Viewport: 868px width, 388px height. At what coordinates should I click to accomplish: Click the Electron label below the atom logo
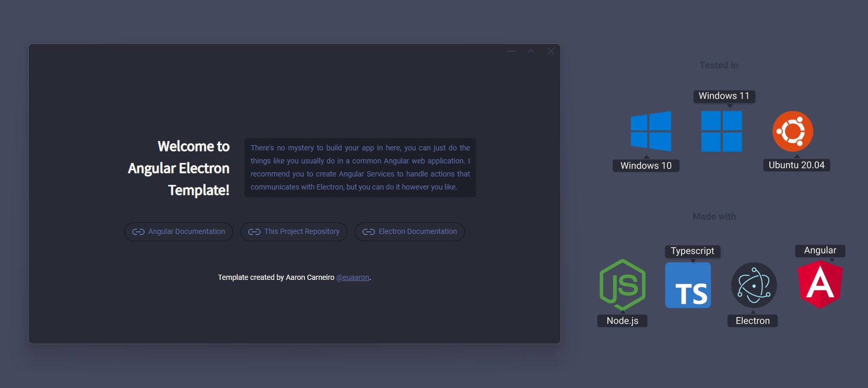point(753,321)
